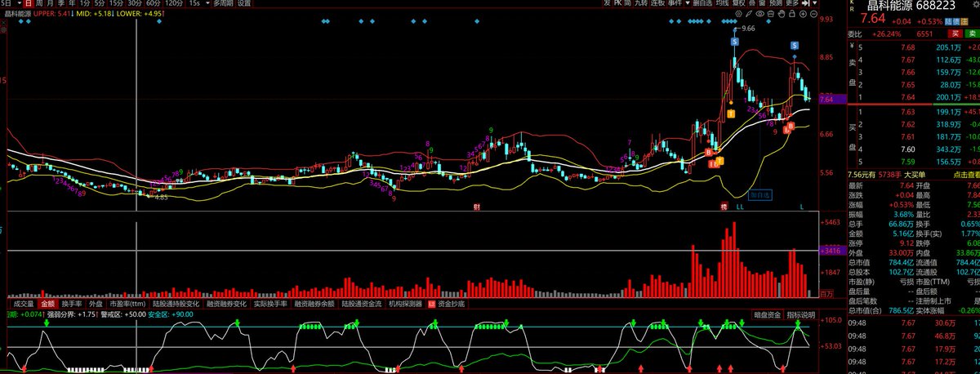The height and width of the screenshot is (374, 980).
Task: Switch to 市盈率(ttm) indicator tab
Action: pyautogui.click(x=127, y=303)
